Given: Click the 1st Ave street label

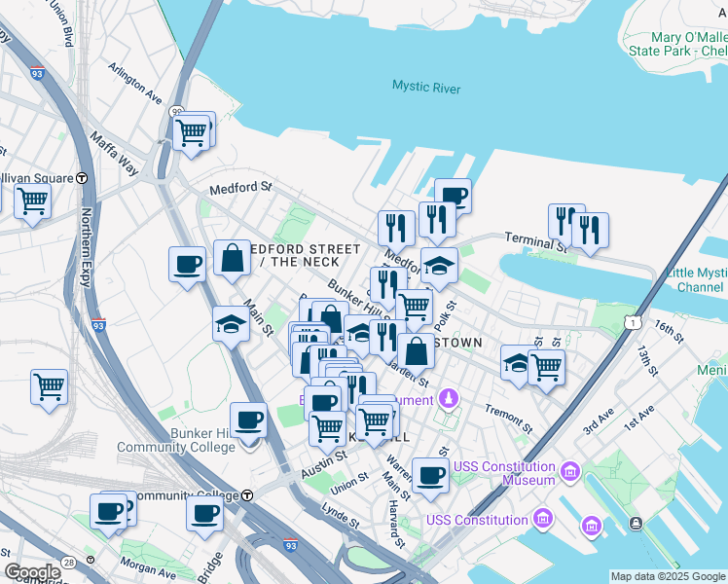Looking at the screenshot, I should pos(638,418).
